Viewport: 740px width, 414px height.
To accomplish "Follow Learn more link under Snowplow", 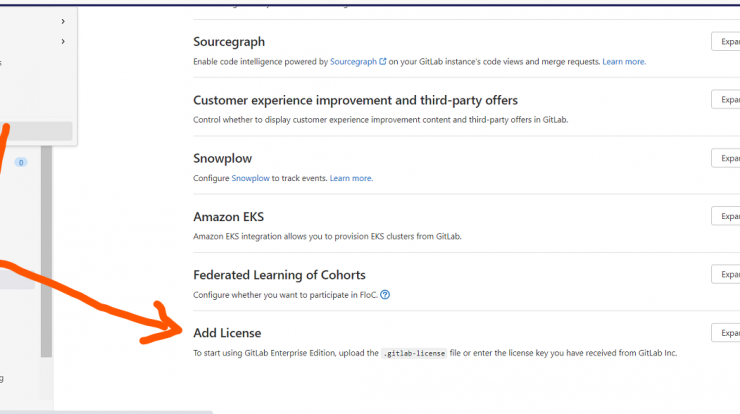I will click(351, 178).
